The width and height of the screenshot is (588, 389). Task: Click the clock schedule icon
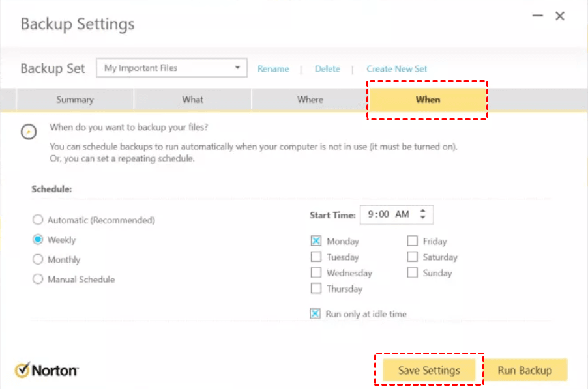28,131
